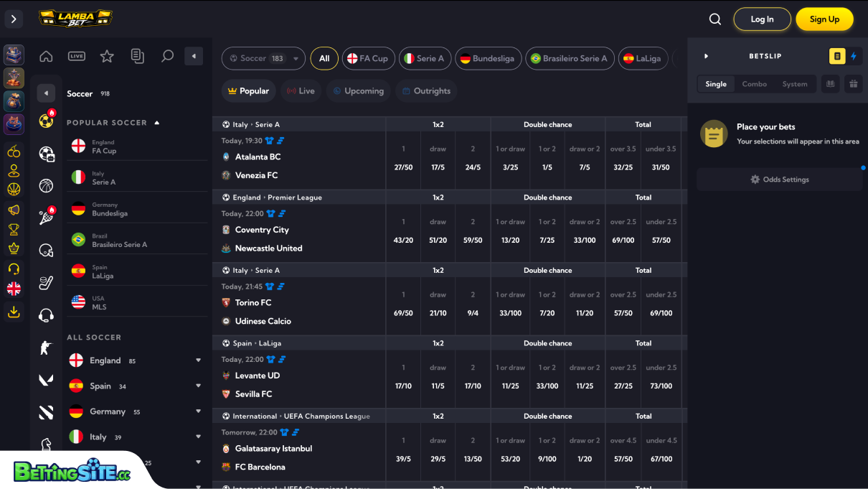868x489 pixels.
Task: Open the Upcoming matches tab
Action: [357, 91]
